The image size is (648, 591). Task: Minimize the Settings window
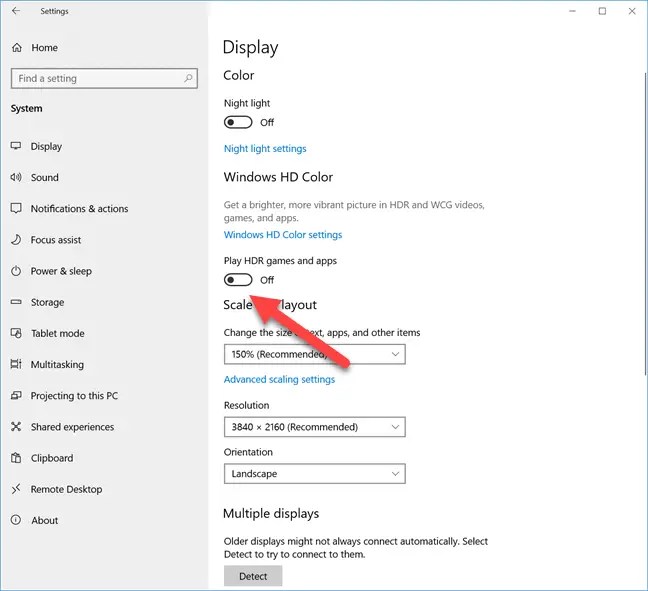[572, 11]
